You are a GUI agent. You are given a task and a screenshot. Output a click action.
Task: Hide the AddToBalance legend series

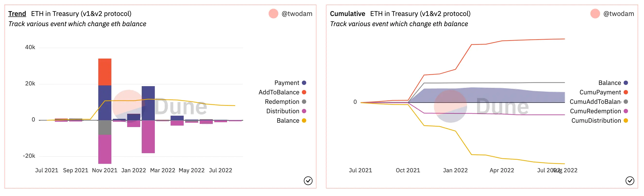coord(282,92)
